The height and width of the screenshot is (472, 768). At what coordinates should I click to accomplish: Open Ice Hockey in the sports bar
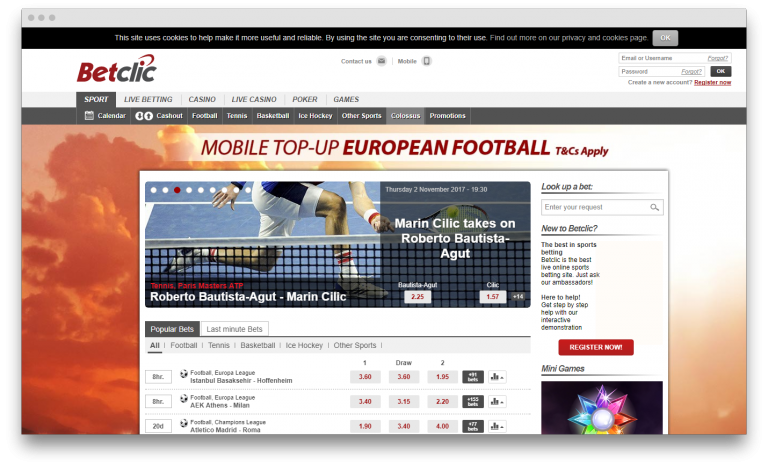click(315, 116)
